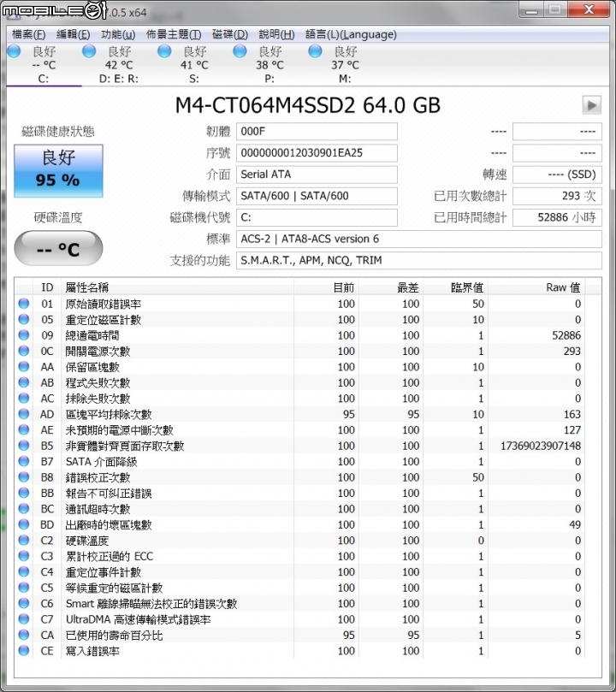Viewport: 616px width, 692px height.
Task: Click the ID column header
Action: coord(47,287)
